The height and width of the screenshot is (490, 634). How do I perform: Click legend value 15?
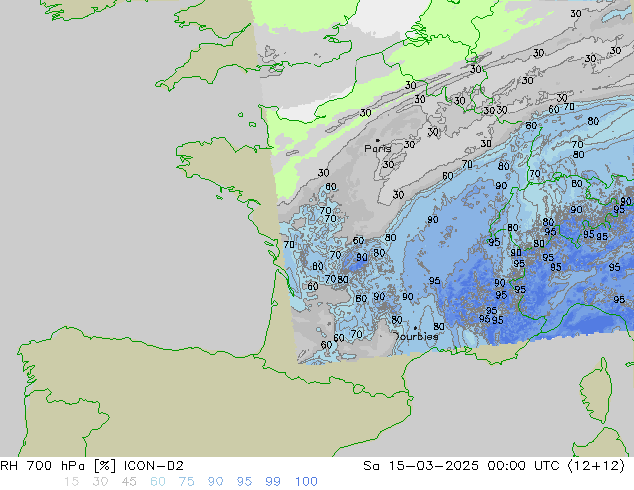(71, 482)
